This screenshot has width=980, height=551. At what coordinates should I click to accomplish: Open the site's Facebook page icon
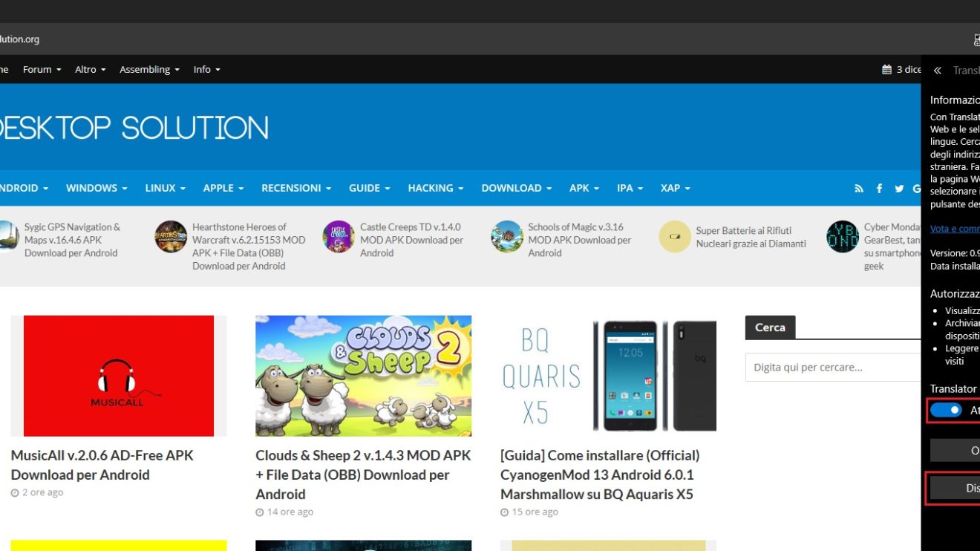tap(879, 189)
